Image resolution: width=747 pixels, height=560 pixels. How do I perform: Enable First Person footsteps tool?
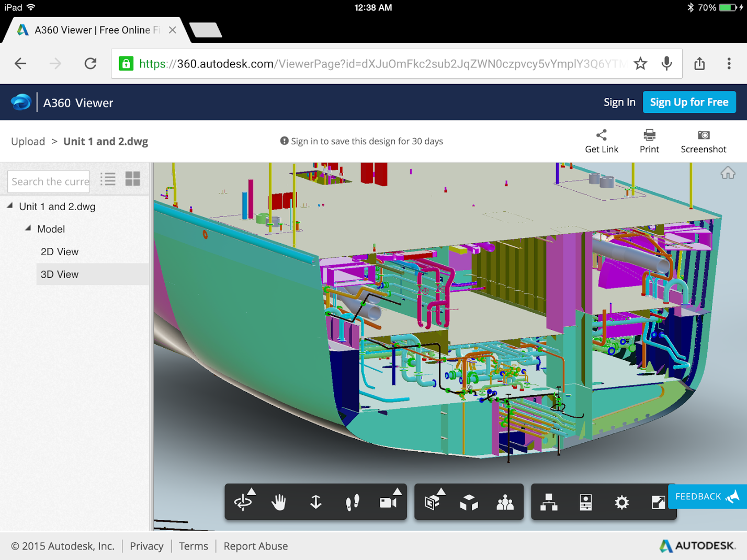(x=353, y=502)
